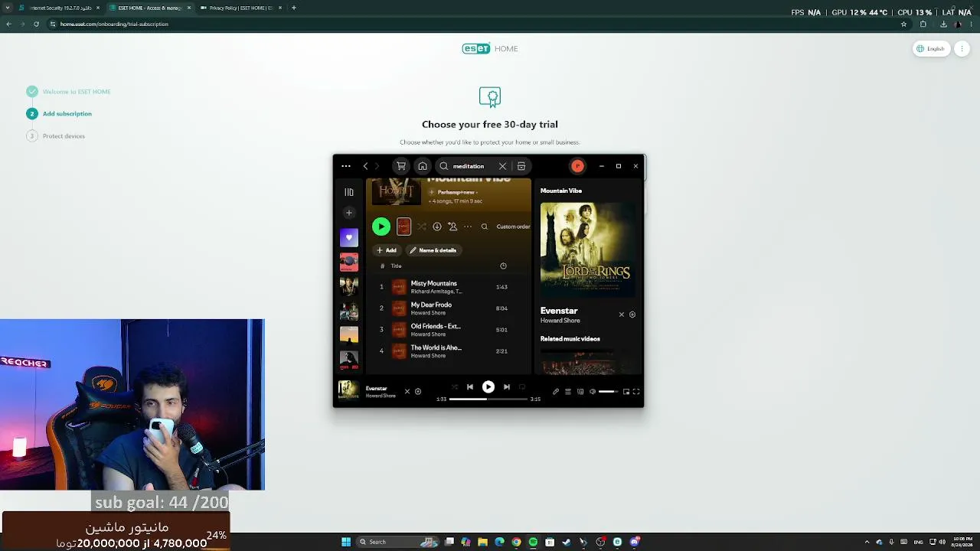Bookmark this page with the star

pos(903,24)
